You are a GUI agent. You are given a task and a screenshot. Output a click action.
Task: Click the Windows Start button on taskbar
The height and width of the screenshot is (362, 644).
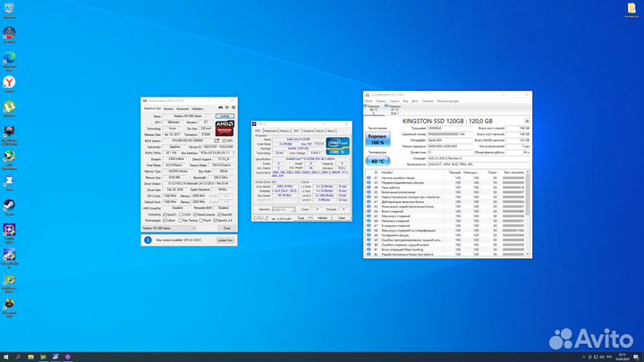[x=4, y=357]
